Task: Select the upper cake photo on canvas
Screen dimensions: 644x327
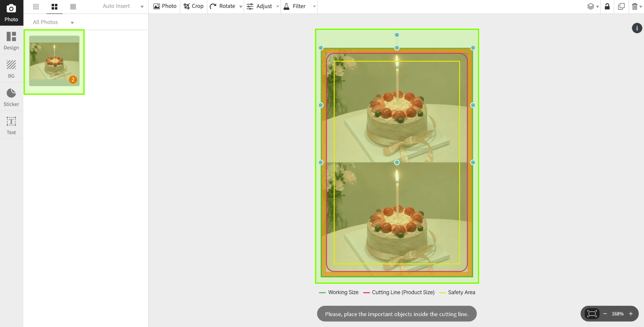Action: (397, 105)
